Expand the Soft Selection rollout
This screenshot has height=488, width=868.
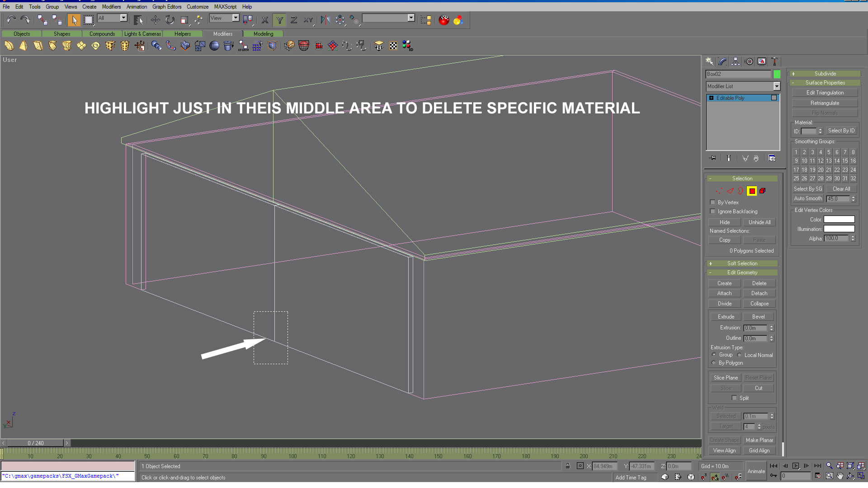click(x=742, y=263)
